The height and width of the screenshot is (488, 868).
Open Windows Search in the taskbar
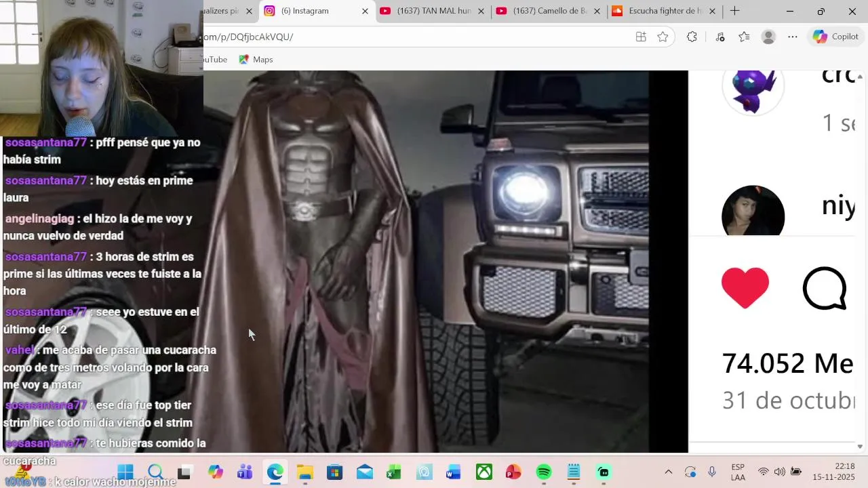click(155, 472)
